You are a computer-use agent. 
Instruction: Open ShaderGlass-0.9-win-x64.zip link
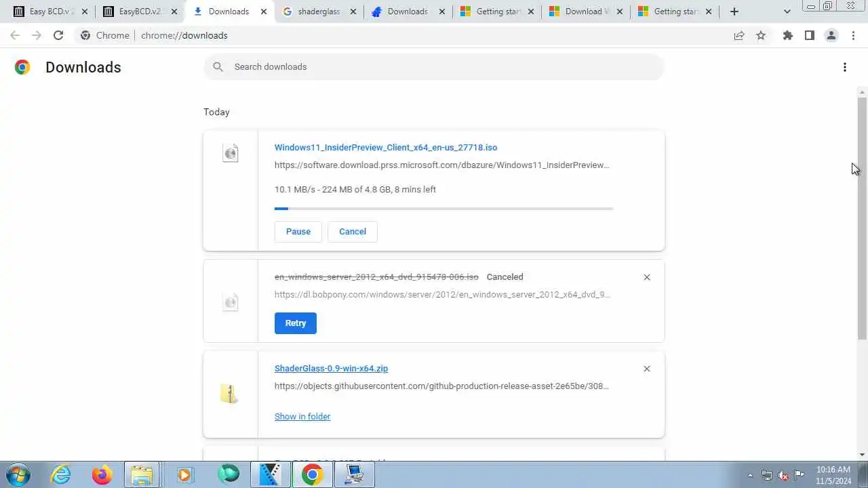(x=331, y=369)
